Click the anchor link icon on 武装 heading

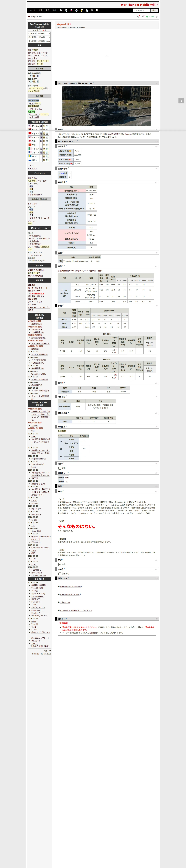(157, 252)
